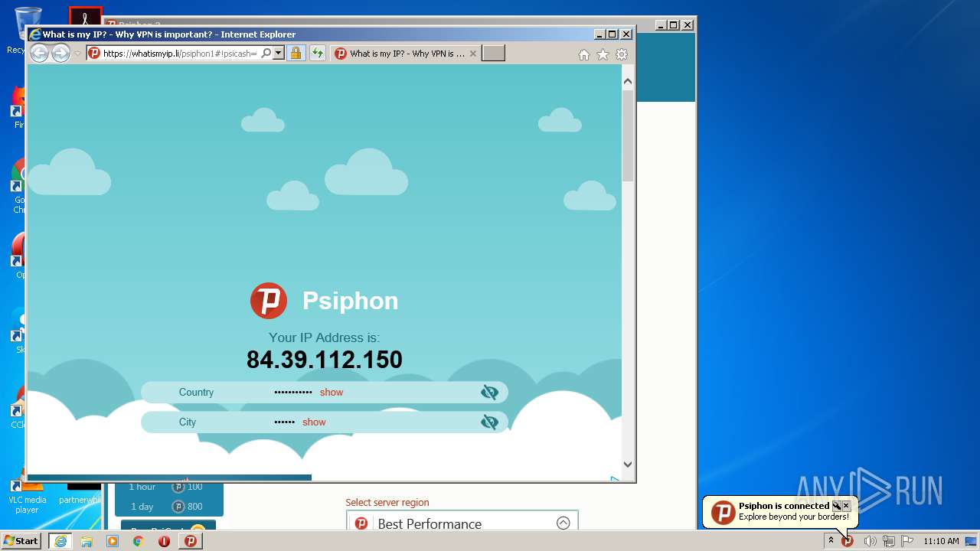Open Windows Media Player from taskbar

click(113, 541)
